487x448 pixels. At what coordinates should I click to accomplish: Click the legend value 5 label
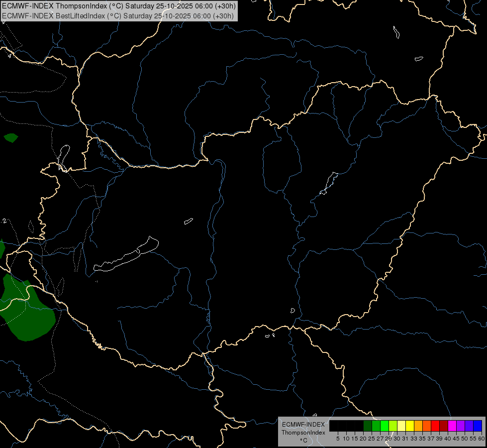point(338,439)
